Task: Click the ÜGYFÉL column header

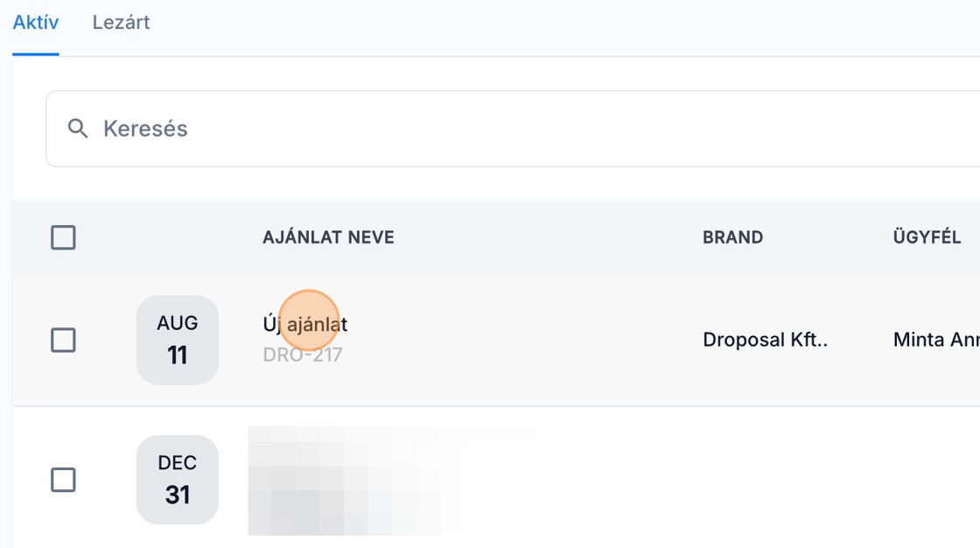Action: click(927, 237)
